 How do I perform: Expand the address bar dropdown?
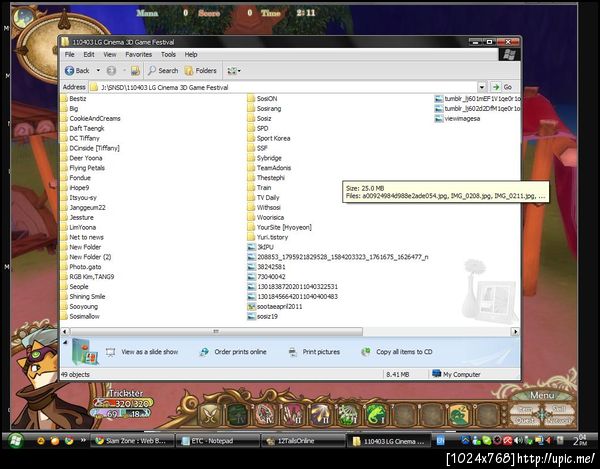pyautogui.click(x=482, y=87)
